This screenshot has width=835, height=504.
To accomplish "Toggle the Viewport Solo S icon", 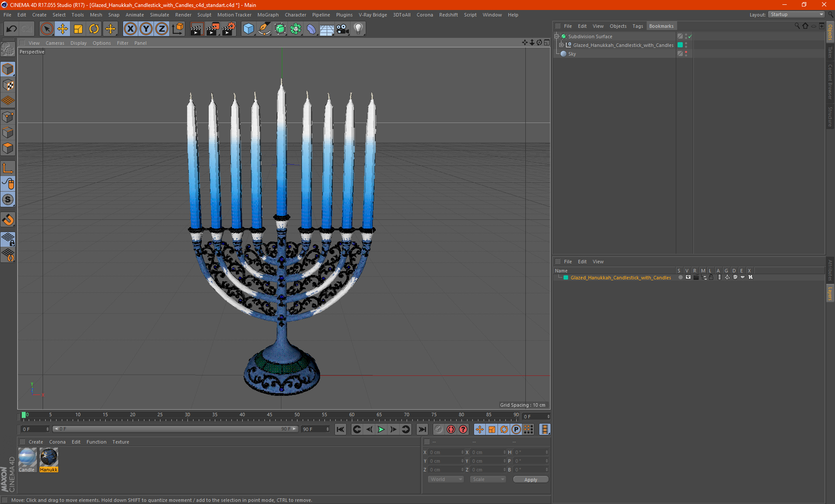I will (x=8, y=200).
